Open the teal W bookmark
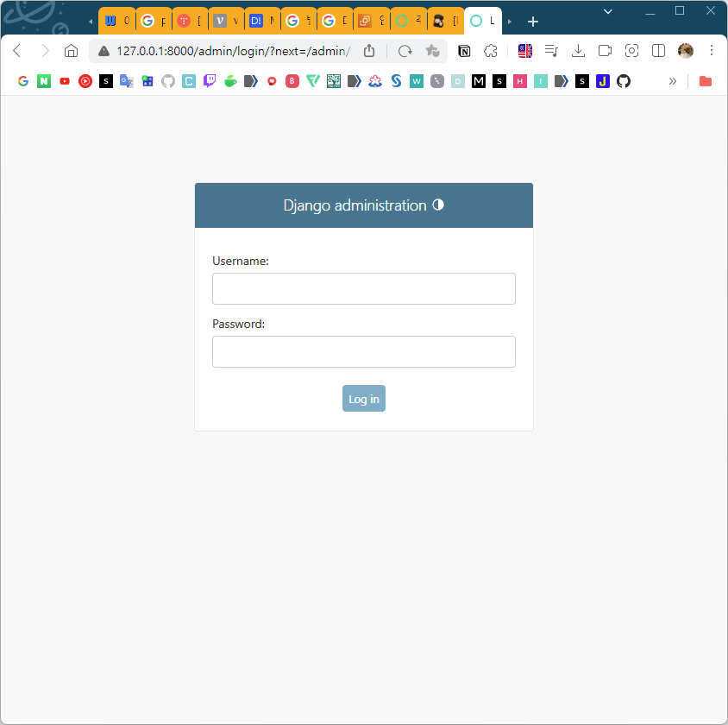The image size is (728, 725). [x=417, y=81]
